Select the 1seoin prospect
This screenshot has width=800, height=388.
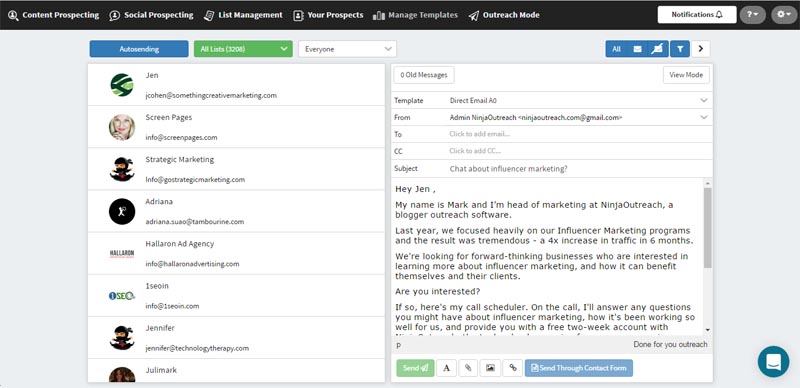pos(236,296)
